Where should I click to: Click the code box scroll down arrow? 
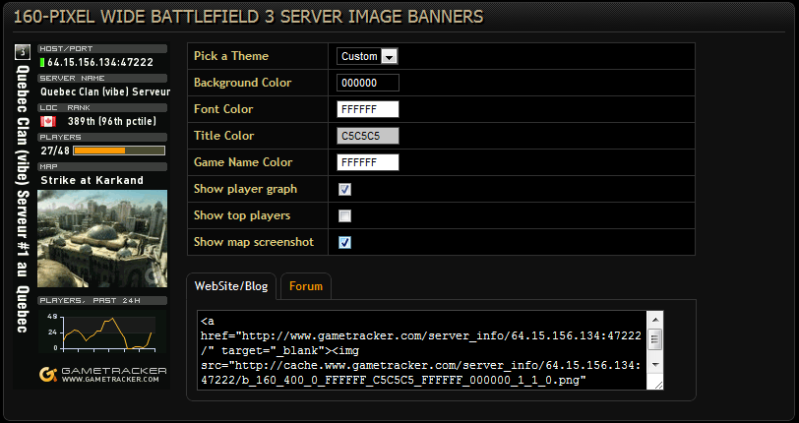(x=655, y=365)
